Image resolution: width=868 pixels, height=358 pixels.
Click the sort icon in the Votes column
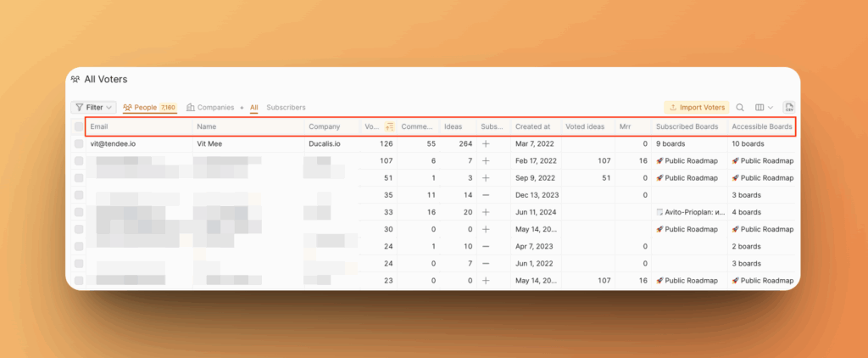point(390,127)
